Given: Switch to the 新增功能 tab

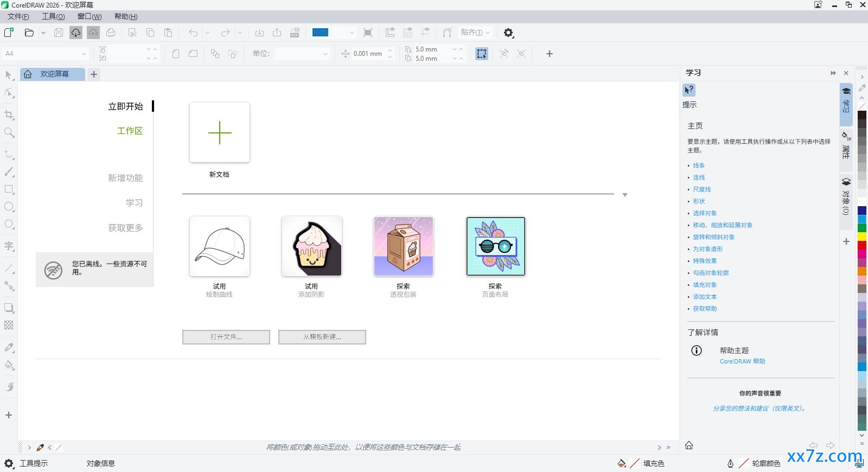Looking at the screenshot, I should (125, 178).
